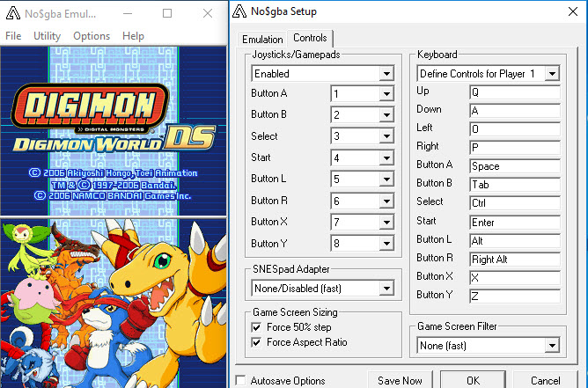Open the Options menu

click(x=92, y=36)
